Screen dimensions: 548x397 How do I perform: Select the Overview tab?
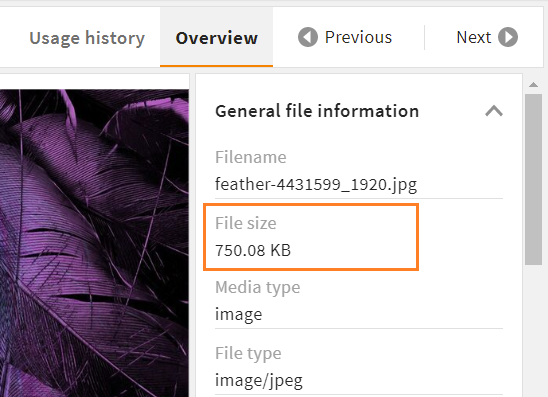216,37
